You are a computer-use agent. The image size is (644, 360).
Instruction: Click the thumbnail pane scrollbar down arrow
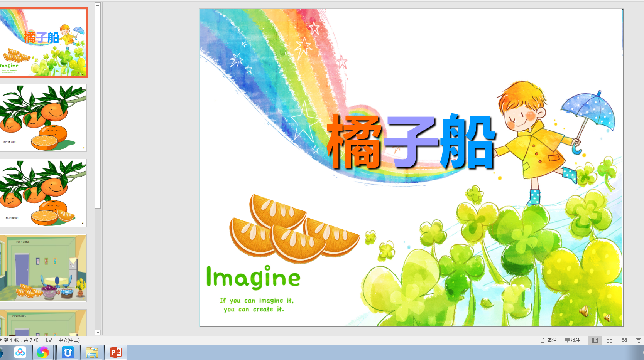pos(98,333)
